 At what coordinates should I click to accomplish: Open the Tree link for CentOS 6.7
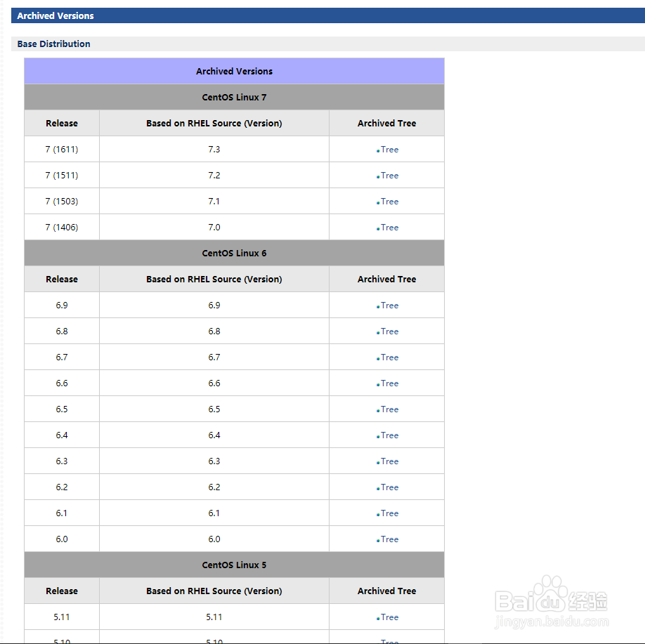[x=389, y=357]
